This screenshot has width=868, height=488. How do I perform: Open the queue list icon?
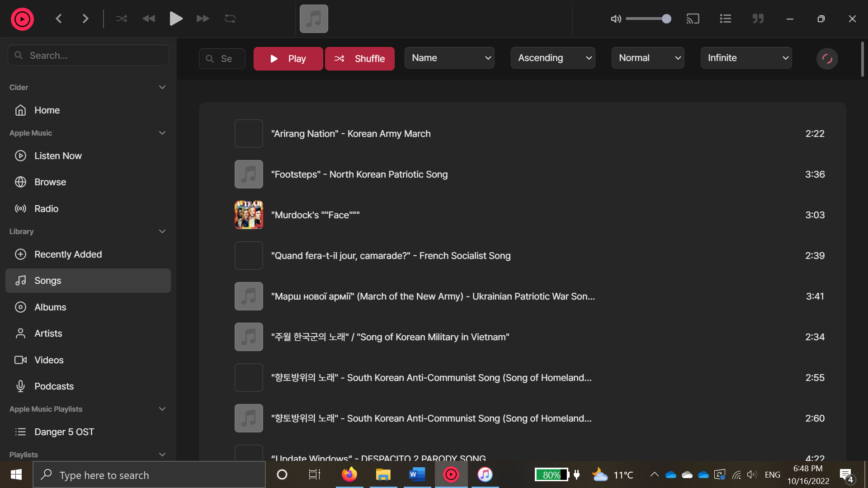(726, 19)
